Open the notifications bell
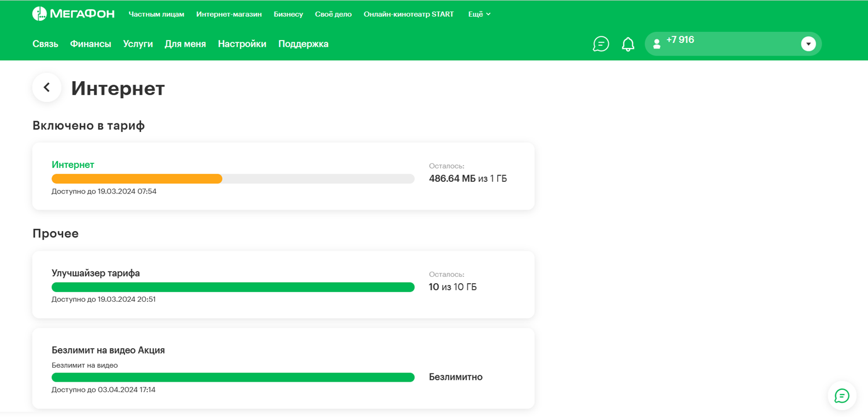868x417 pixels. tap(628, 44)
